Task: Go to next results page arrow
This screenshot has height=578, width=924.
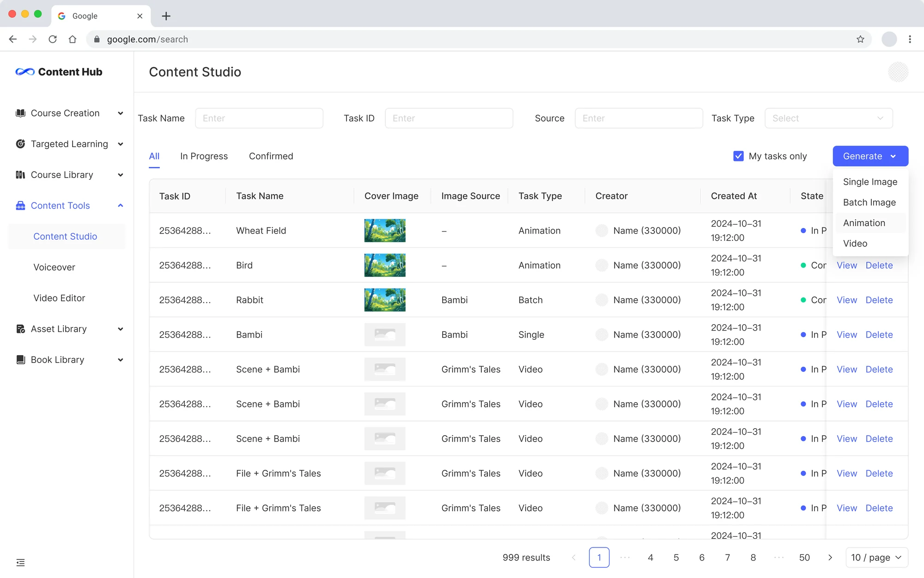Action: pos(830,558)
